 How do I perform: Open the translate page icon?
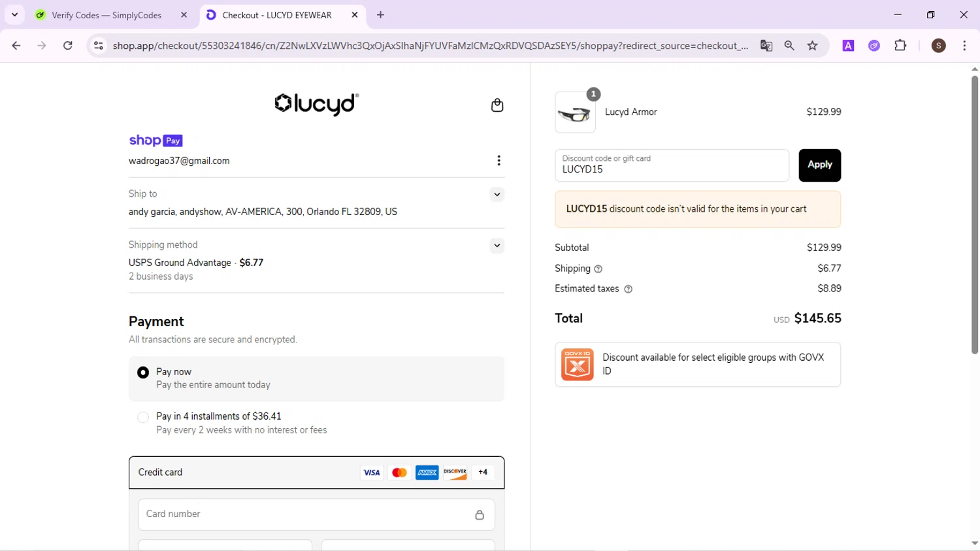pyautogui.click(x=766, y=46)
